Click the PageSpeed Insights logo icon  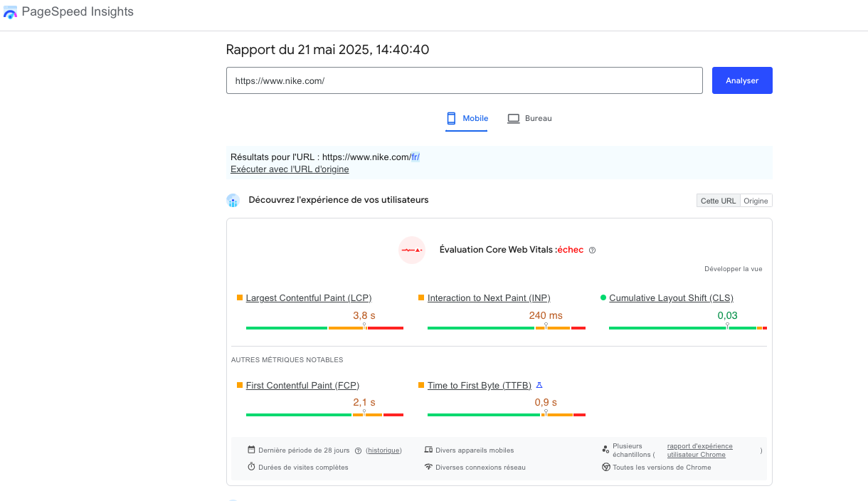click(10, 12)
